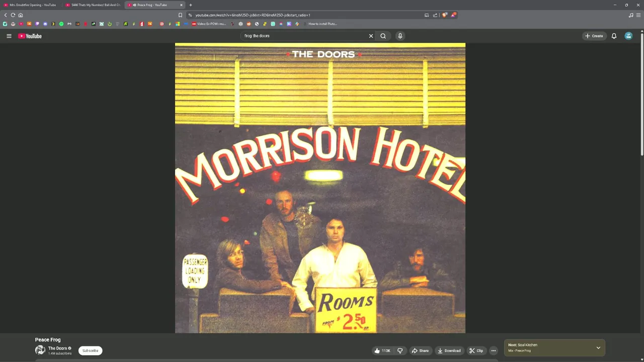Open the account avatar menu
Viewport: 644px width, 362px height.
[x=628, y=36]
